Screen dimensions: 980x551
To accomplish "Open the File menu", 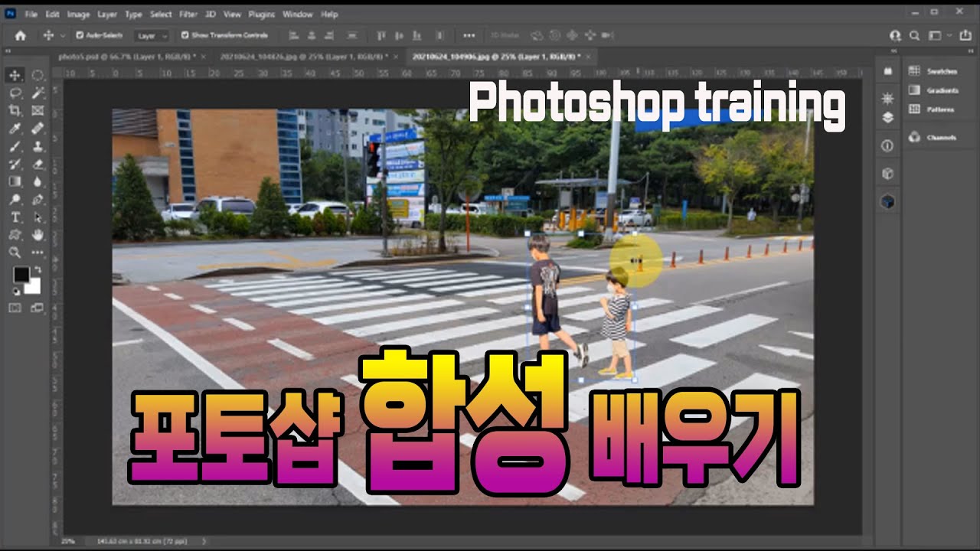I will pyautogui.click(x=31, y=14).
